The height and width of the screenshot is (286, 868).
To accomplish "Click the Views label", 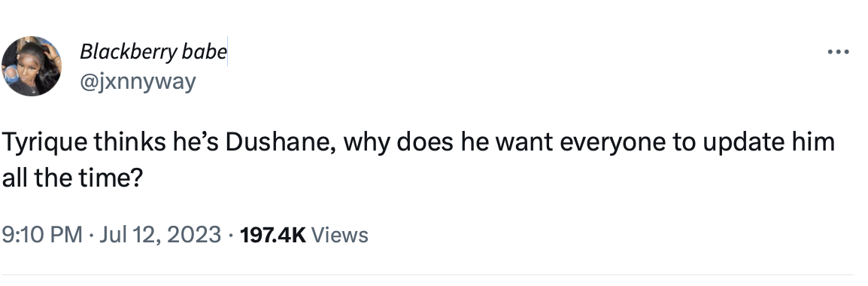I will click(x=340, y=235).
